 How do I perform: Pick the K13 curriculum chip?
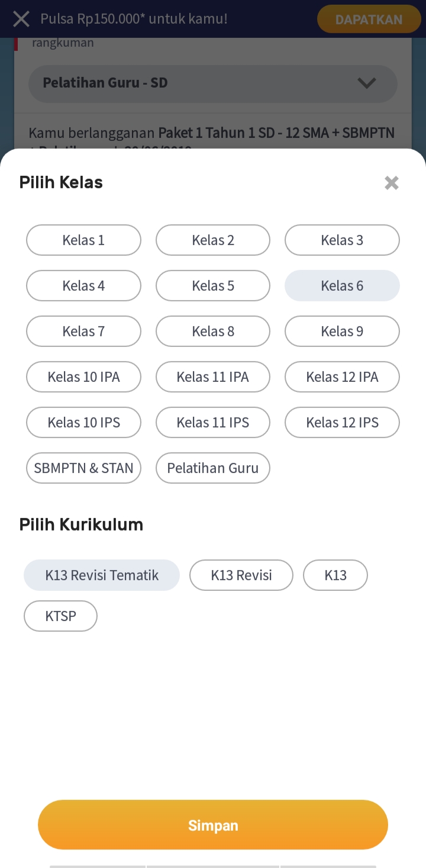pyautogui.click(x=335, y=575)
